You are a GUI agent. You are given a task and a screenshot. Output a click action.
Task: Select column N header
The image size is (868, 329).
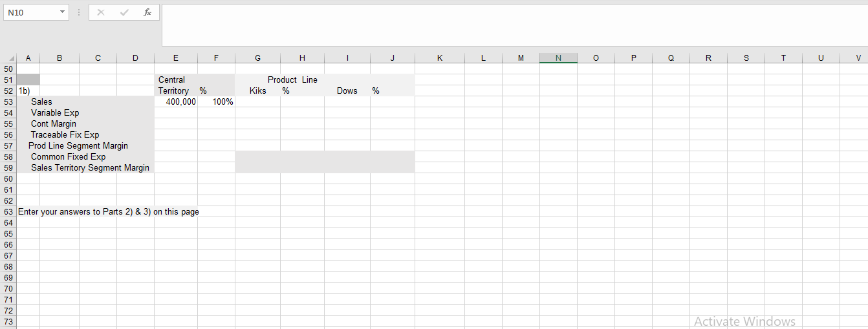[x=558, y=58]
